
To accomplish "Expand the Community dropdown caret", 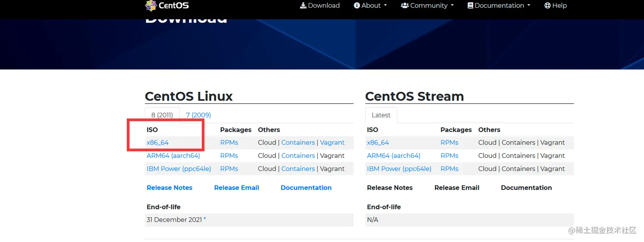I will pyautogui.click(x=452, y=6).
